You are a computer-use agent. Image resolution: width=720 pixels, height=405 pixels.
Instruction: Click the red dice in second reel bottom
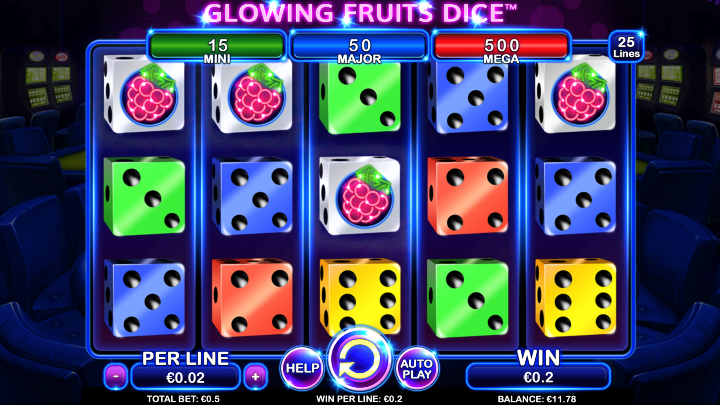pos(252,298)
